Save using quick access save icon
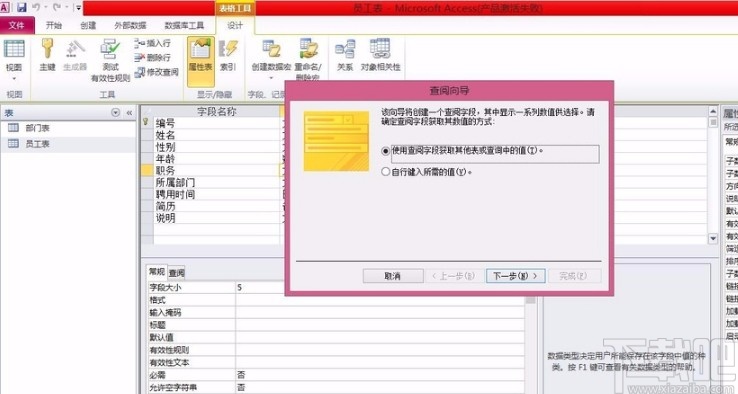 click(22, 7)
